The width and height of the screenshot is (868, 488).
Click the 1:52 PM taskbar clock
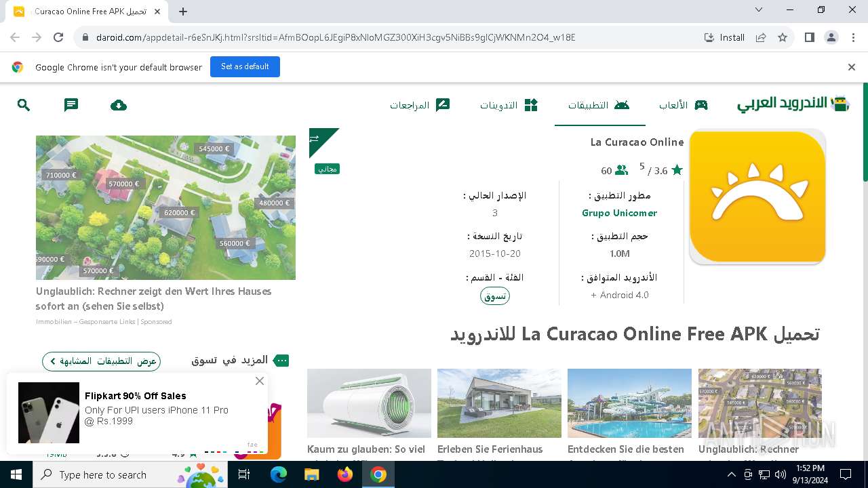[810, 474]
